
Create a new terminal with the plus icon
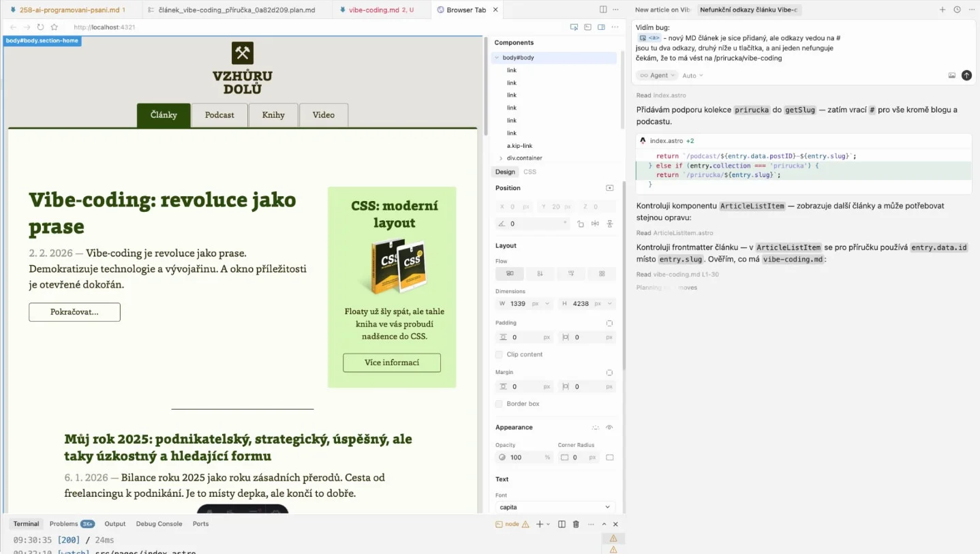539,524
